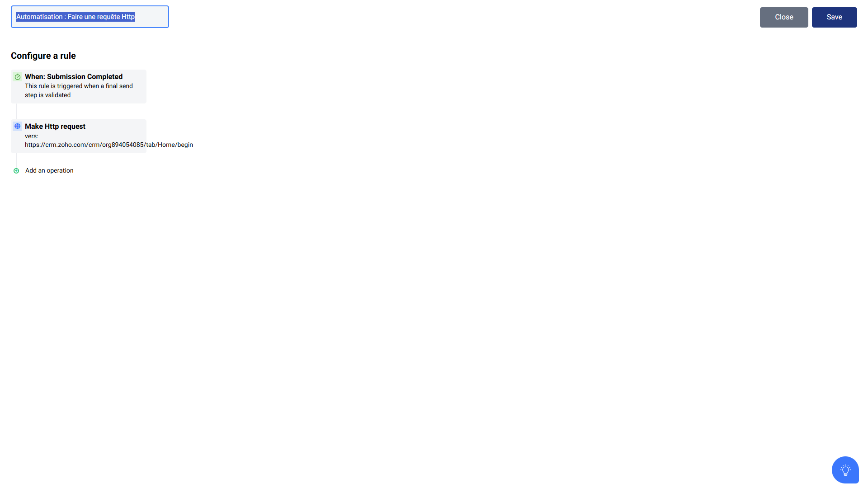
Task: Select the highlighted 'Faire une requête Http' title text
Action: pyautogui.click(x=101, y=17)
